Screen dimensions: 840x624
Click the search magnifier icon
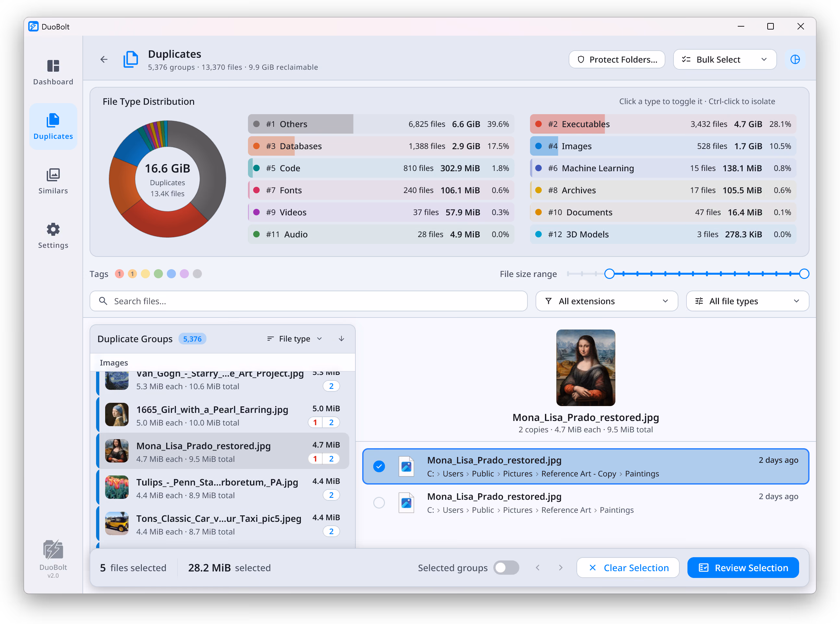[103, 301]
